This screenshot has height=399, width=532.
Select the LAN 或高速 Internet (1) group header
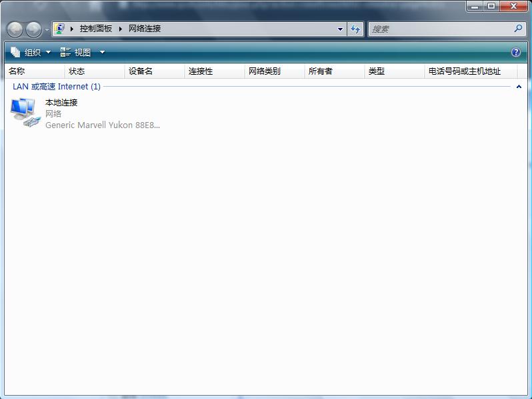[x=57, y=87]
